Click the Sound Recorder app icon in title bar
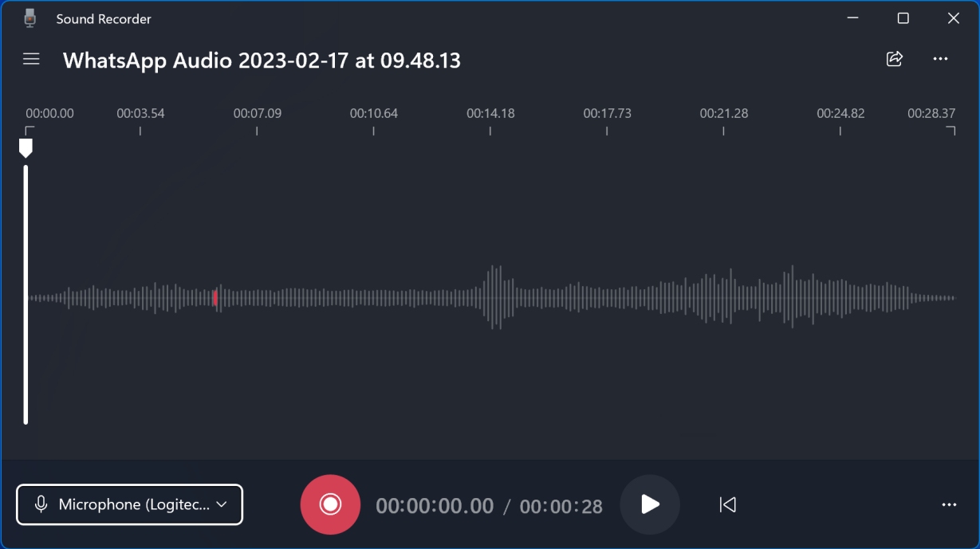Screen dimensions: 980x549 (x=30, y=18)
